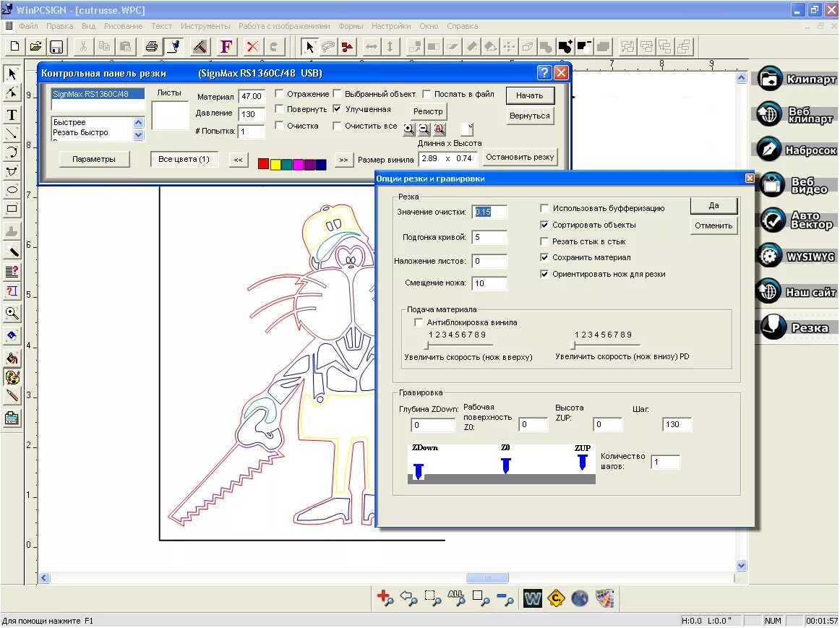Toggle Использовать буфферизацию option
The width and height of the screenshot is (840, 628).
(x=544, y=207)
